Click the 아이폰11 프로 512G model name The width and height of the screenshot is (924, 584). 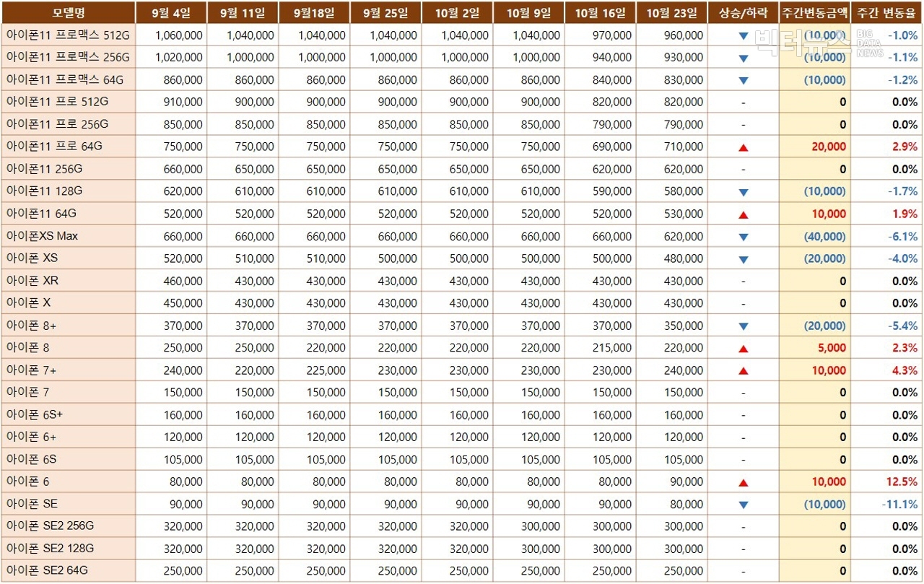(x=57, y=102)
